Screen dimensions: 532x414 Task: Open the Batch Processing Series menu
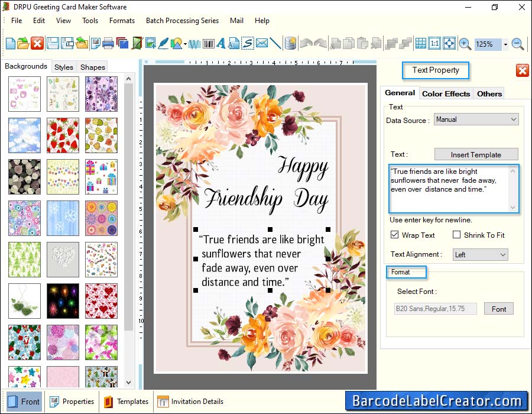182,20
